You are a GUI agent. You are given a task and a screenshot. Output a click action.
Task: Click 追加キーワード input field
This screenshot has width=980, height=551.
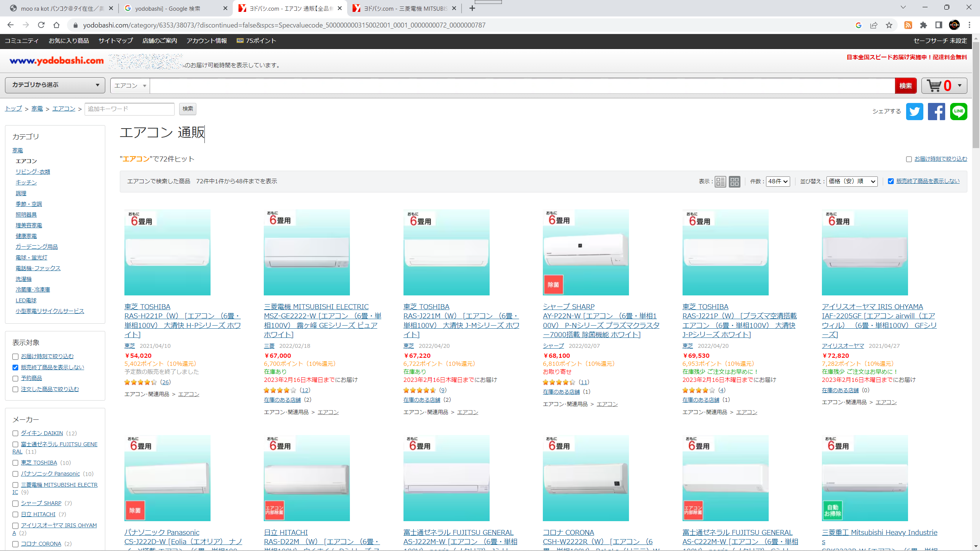pyautogui.click(x=129, y=109)
